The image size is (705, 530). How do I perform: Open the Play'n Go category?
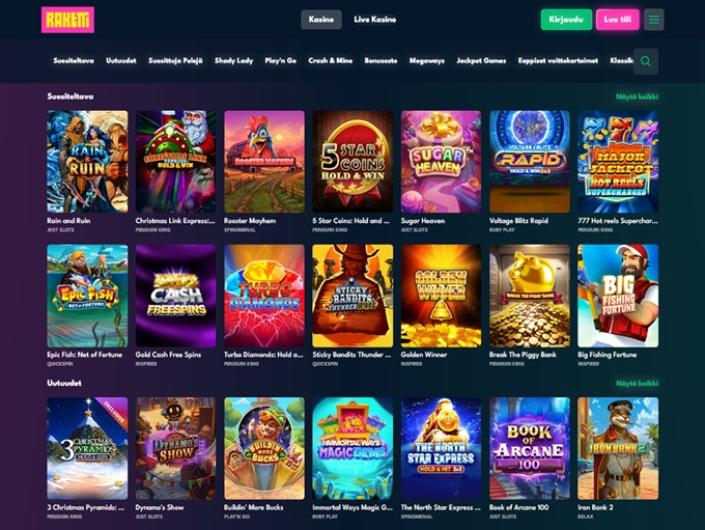pyautogui.click(x=281, y=61)
